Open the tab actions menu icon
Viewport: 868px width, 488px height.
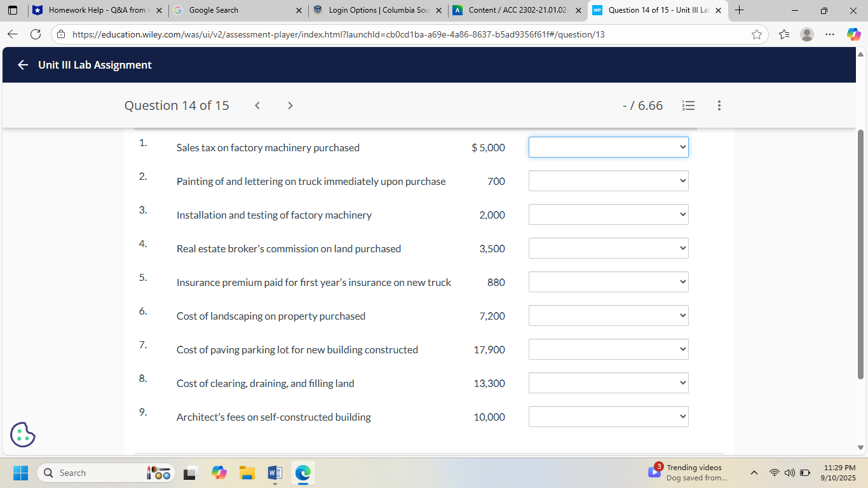pos(13,10)
